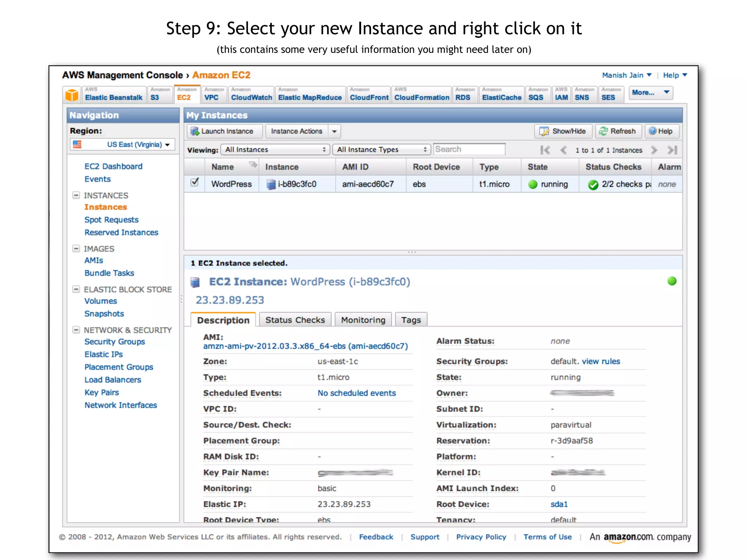Click the green status checks checkmark icon

coord(593,184)
